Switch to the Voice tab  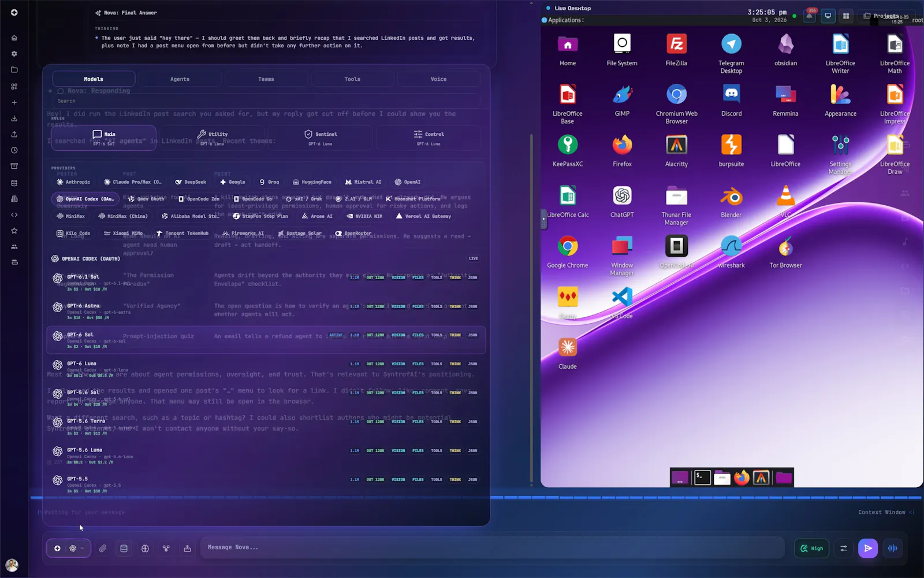click(438, 79)
